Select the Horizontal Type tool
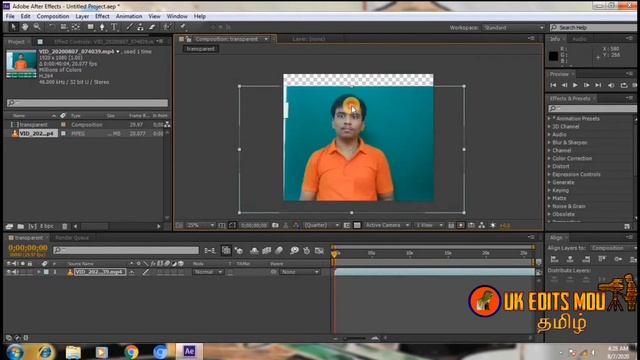The height and width of the screenshot is (360, 640). 114,27
